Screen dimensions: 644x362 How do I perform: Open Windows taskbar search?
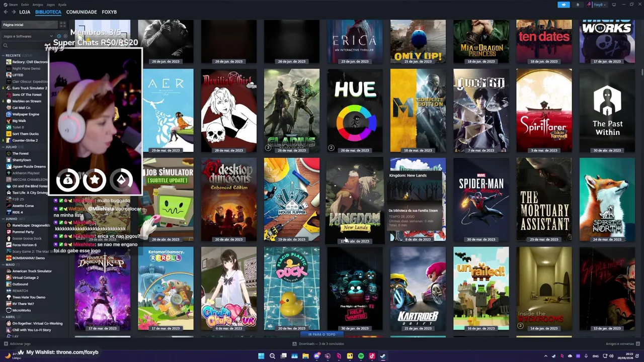[x=272, y=356]
